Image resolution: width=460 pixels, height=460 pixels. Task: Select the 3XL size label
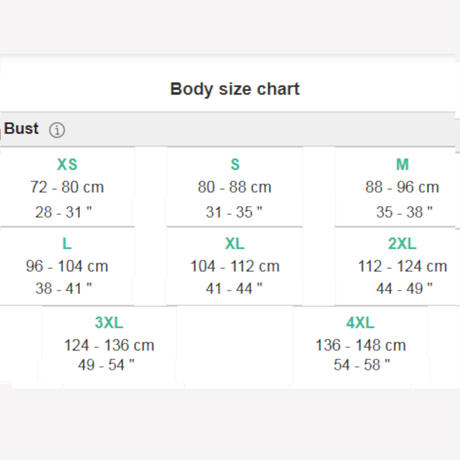109,323
